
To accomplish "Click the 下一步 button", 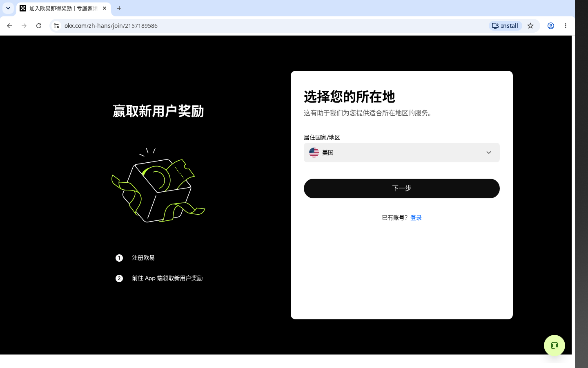I will [402, 188].
